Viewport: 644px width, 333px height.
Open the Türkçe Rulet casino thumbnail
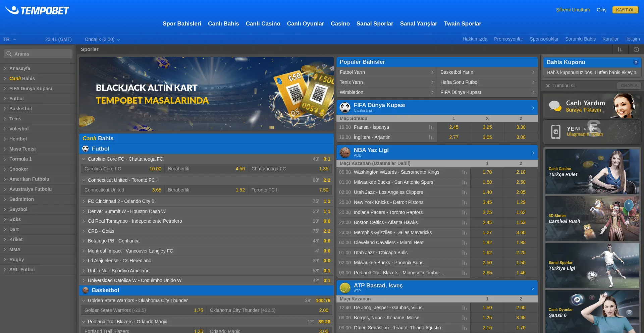coord(592,172)
